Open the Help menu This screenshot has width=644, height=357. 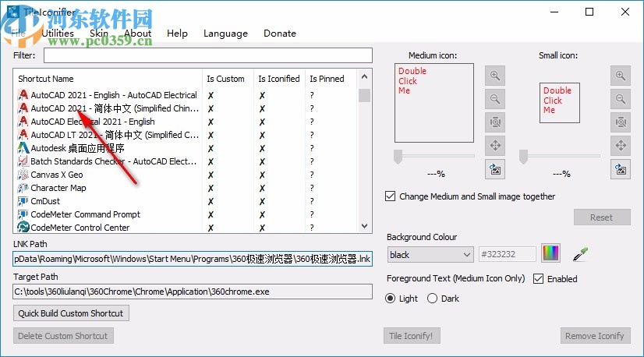[x=177, y=34]
